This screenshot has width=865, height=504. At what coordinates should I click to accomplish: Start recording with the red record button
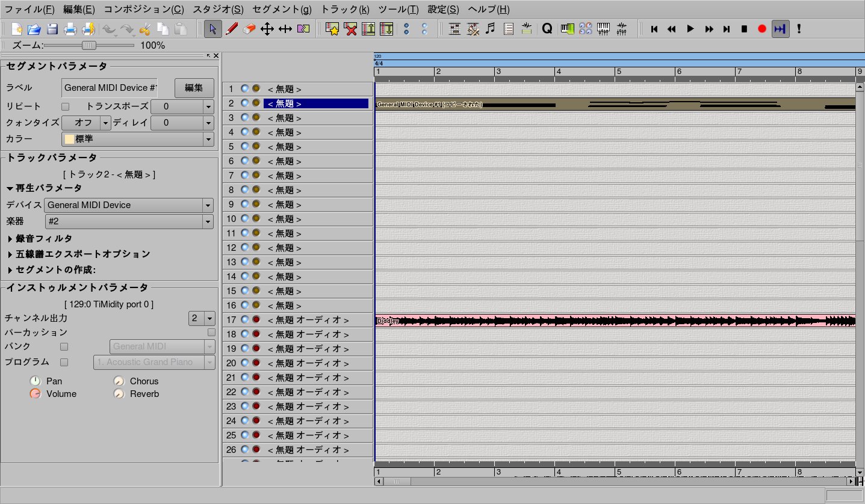tap(762, 28)
